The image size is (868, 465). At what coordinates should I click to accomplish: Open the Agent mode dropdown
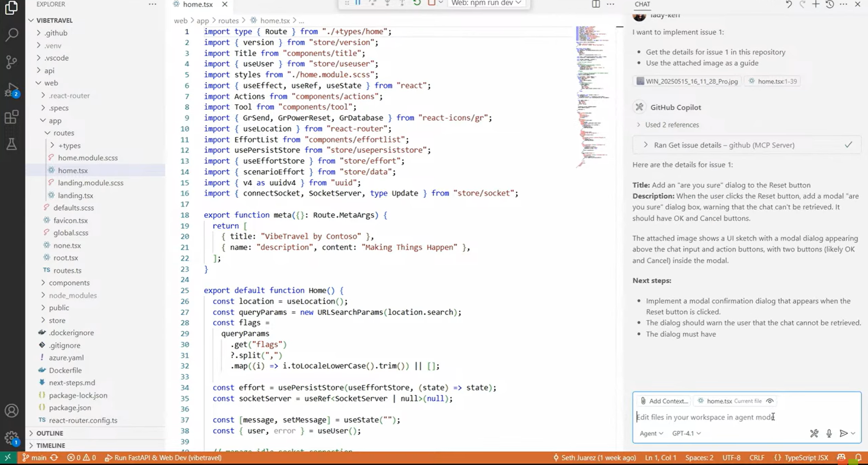pyautogui.click(x=651, y=433)
